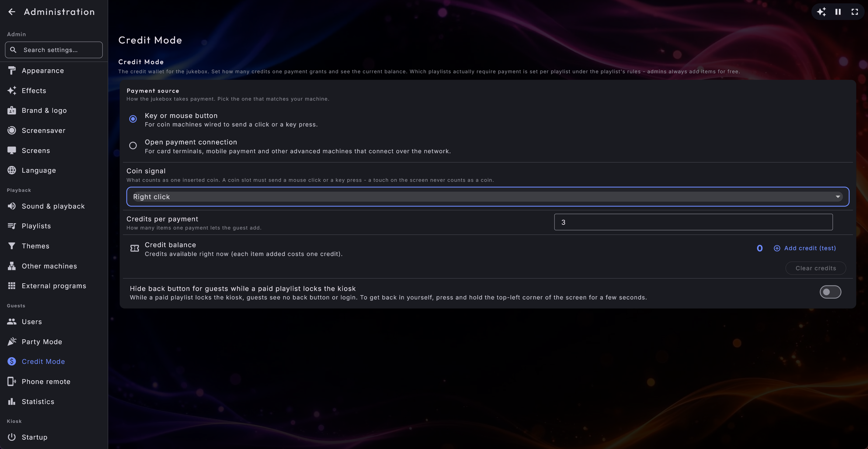
Task: Focus the Credits per payment field
Action: 693,222
